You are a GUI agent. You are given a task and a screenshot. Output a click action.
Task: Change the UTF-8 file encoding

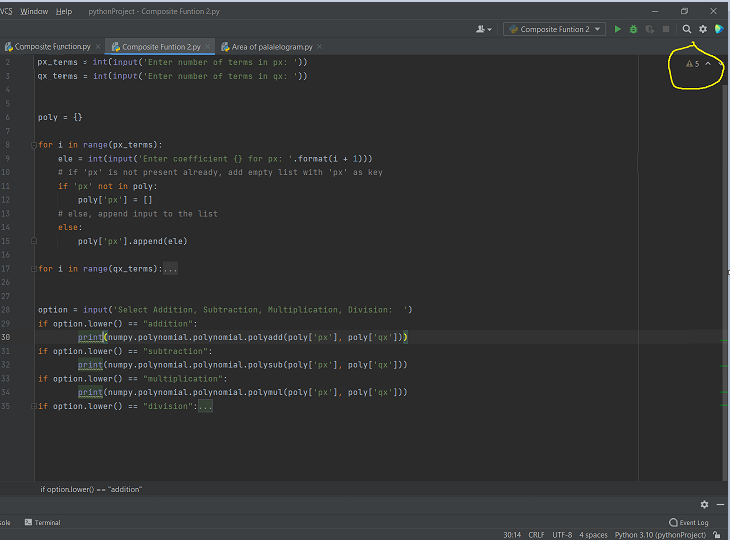tap(562, 535)
